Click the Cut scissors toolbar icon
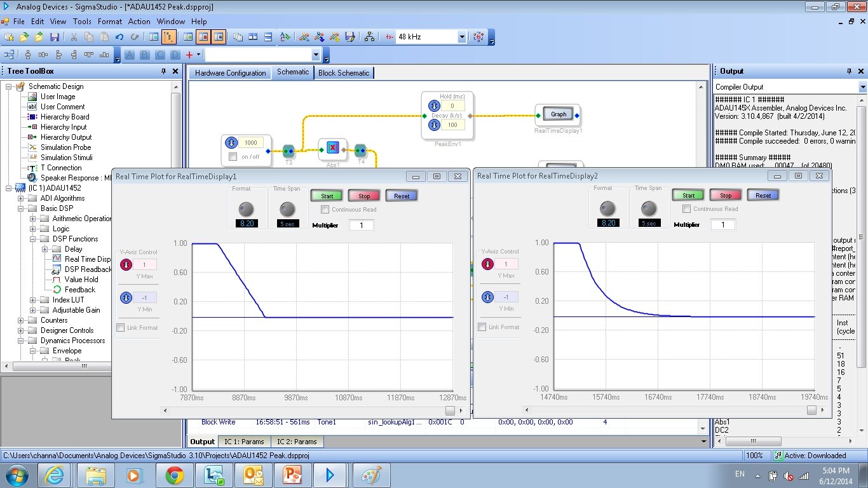This screenshot has height=488, width=868. pyautogui.click(x=73, y=37)
